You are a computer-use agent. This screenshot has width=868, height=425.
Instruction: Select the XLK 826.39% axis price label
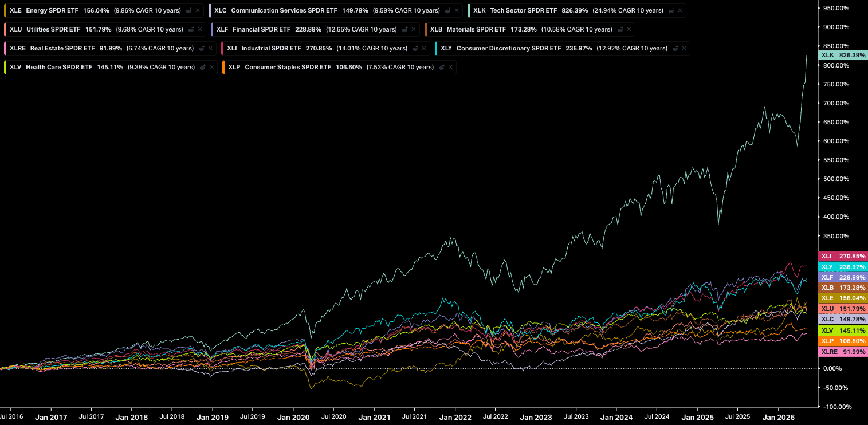click(843, 55)
